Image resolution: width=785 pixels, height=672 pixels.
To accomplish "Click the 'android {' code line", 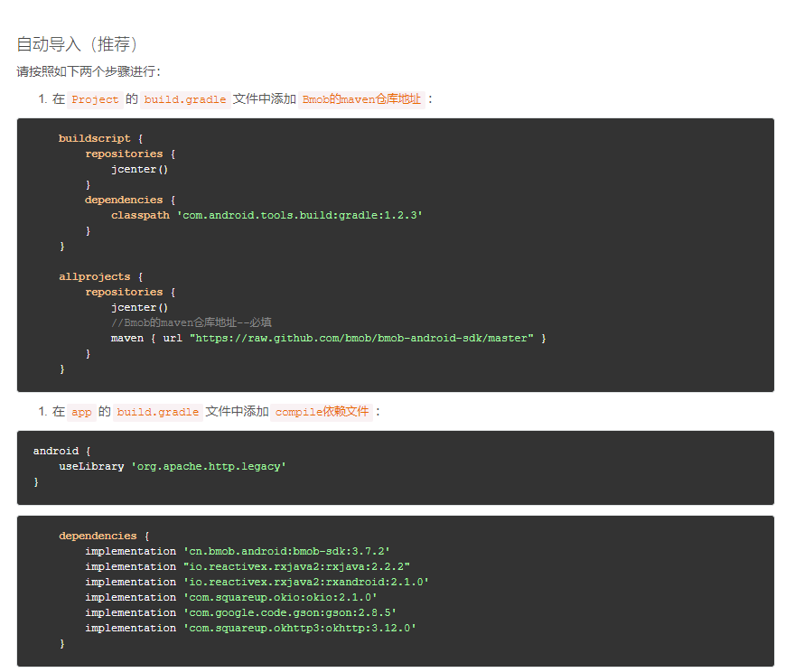I will click(61, 452).
